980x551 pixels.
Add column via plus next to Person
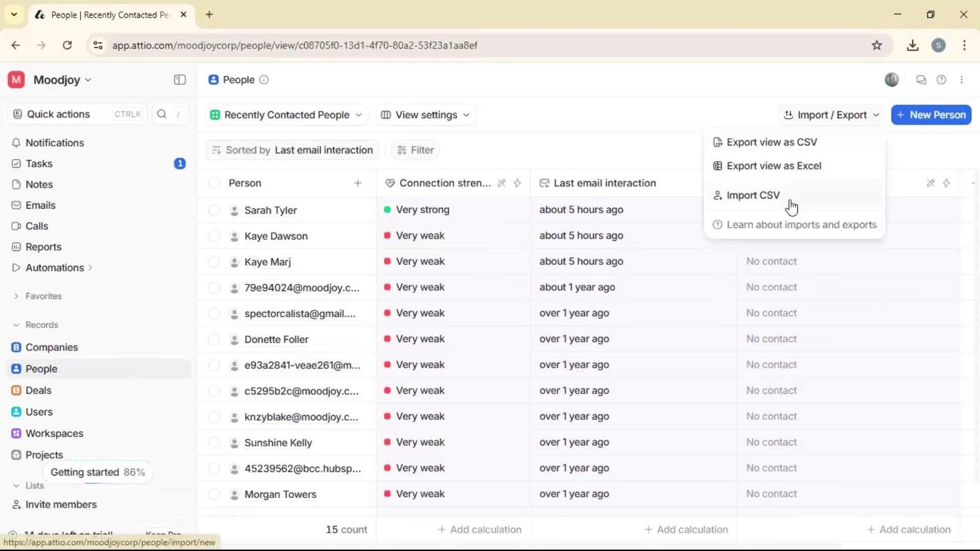(x=358, y=183)
